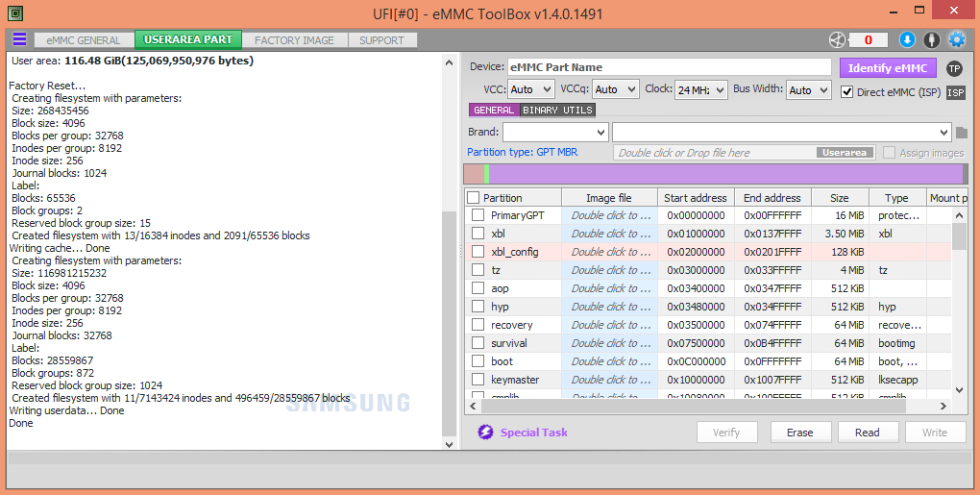Viewport: 980px width, 495px height.
Task: Open settings with the blue gear icon
Action: pos(957,40)
